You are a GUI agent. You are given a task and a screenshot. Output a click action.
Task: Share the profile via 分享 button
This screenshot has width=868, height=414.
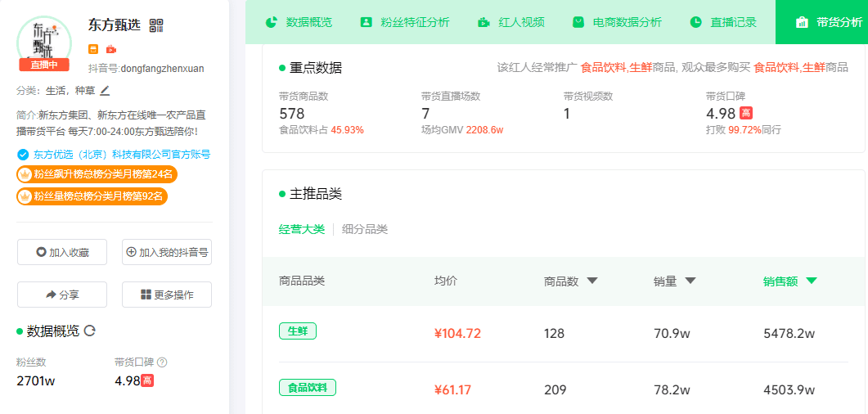[x=62, y=295]
